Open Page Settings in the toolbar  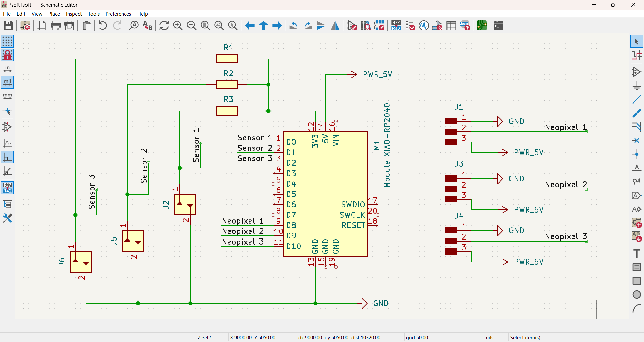[x=42, y=25]
